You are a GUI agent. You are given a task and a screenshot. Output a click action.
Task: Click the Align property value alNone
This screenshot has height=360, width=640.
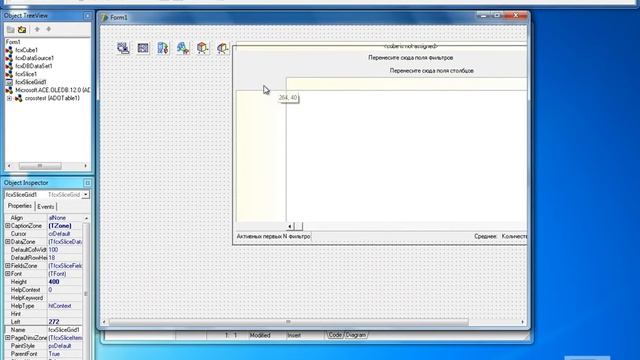[64, 218]
